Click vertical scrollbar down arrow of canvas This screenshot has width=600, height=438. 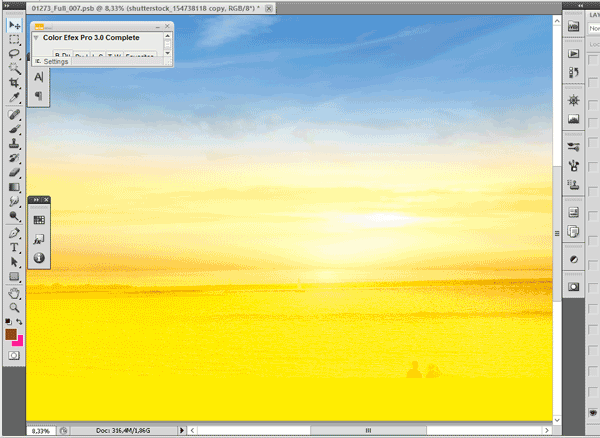557,420
